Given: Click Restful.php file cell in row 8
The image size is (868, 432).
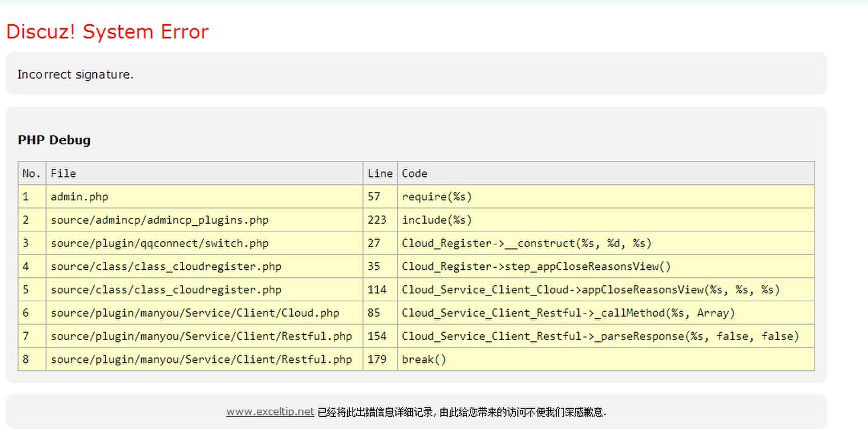Looking at the screenshot, I should 205,359.
